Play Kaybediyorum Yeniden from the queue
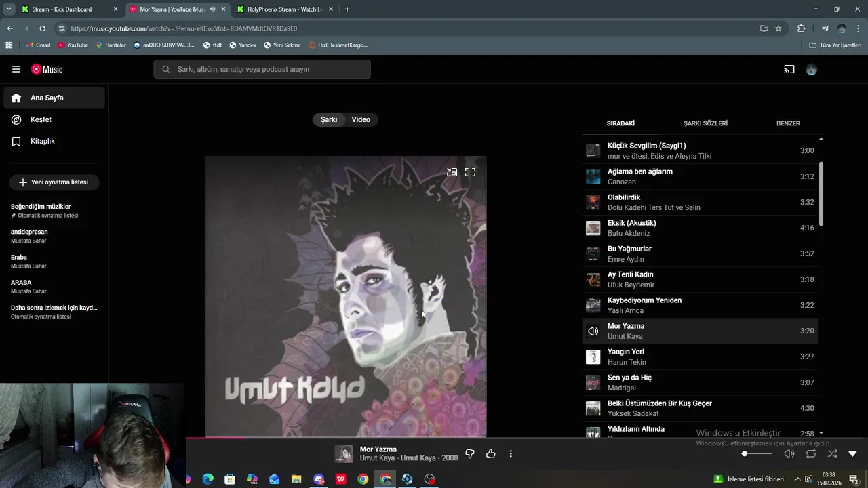 700,305
